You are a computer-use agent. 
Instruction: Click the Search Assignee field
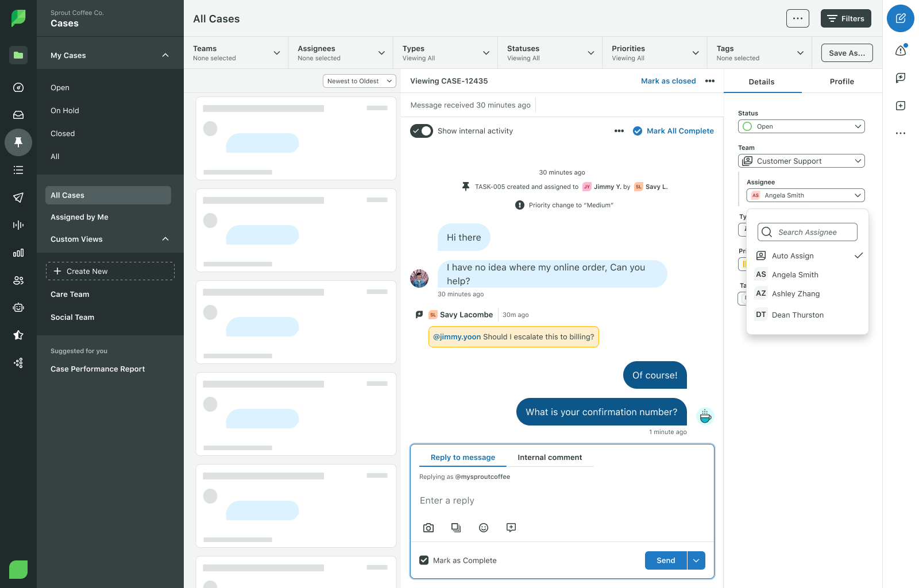point(807,232)
